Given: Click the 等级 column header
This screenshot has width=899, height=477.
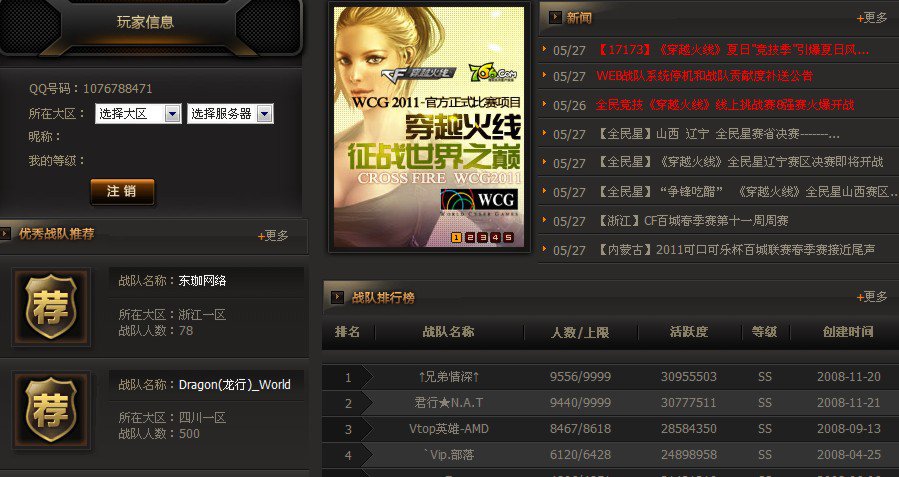Looking at the screenshot, I should 764,331.
